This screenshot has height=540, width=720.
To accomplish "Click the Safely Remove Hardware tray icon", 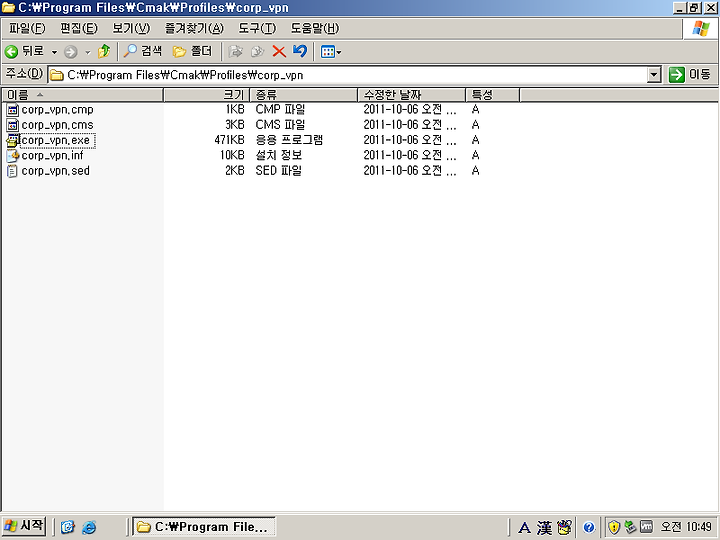I will point(630,527).
